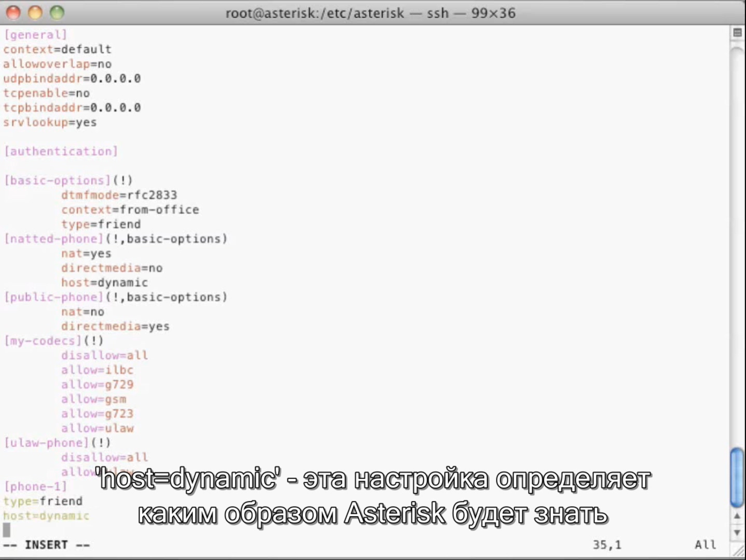The width and height of the screenshot is (746, 560).
Task: Click type=friend under phone-1
Action: pos(43,501)
